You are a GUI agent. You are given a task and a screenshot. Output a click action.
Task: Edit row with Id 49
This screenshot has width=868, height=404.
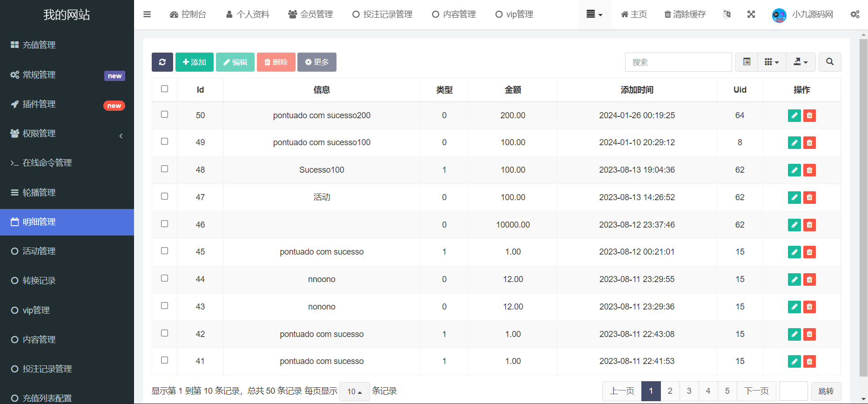(794, 142)
